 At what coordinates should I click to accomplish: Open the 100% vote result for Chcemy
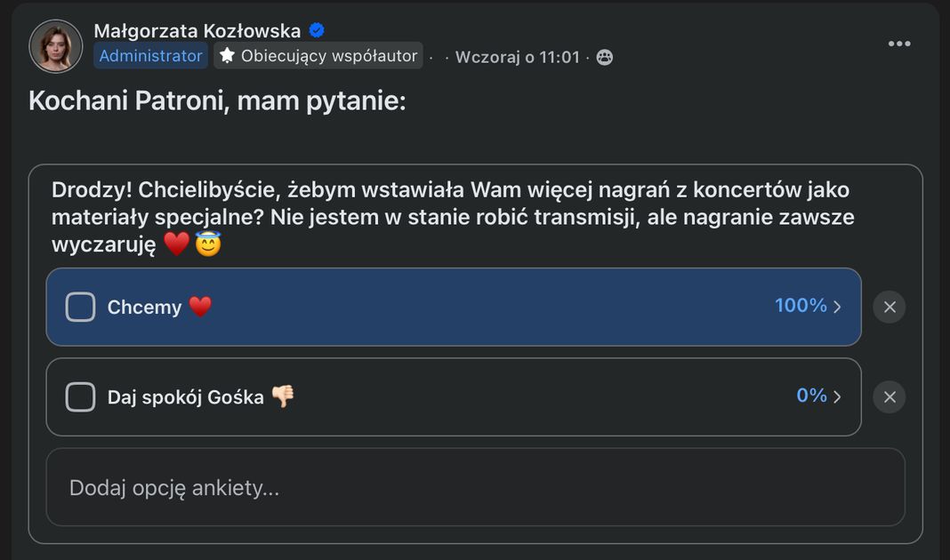(801, 306)
